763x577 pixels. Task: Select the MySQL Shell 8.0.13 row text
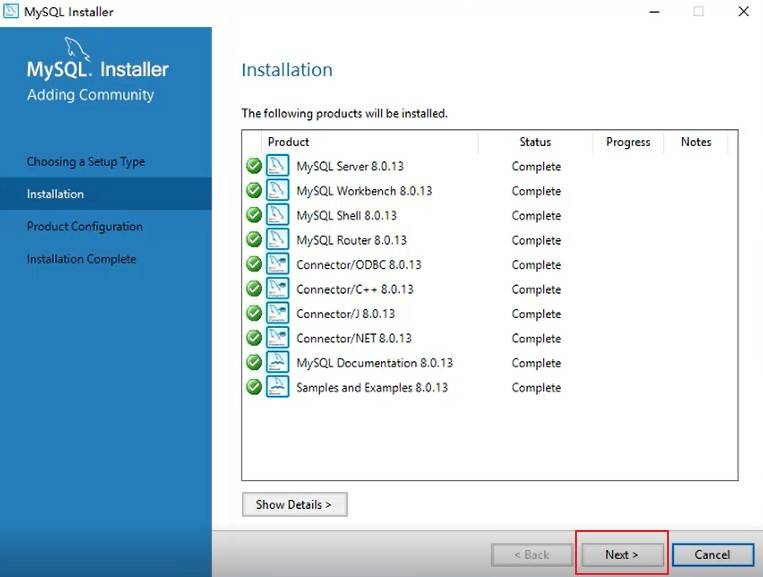[346, 216]
